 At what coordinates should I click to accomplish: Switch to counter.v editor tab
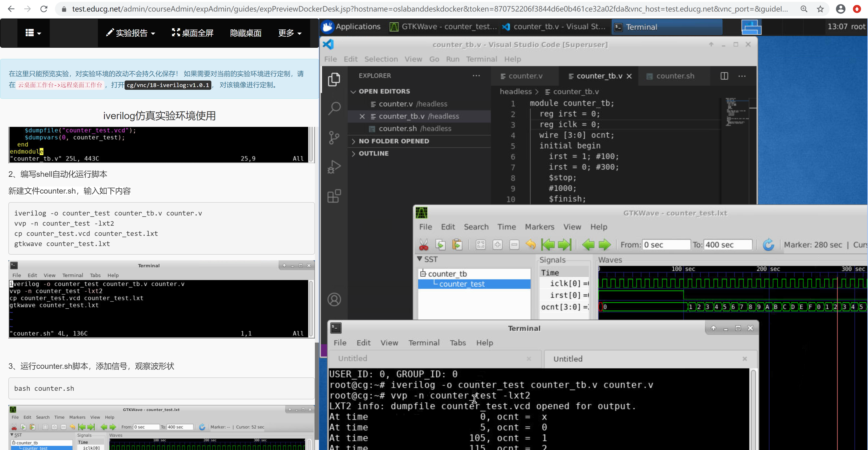pos(524,76)
